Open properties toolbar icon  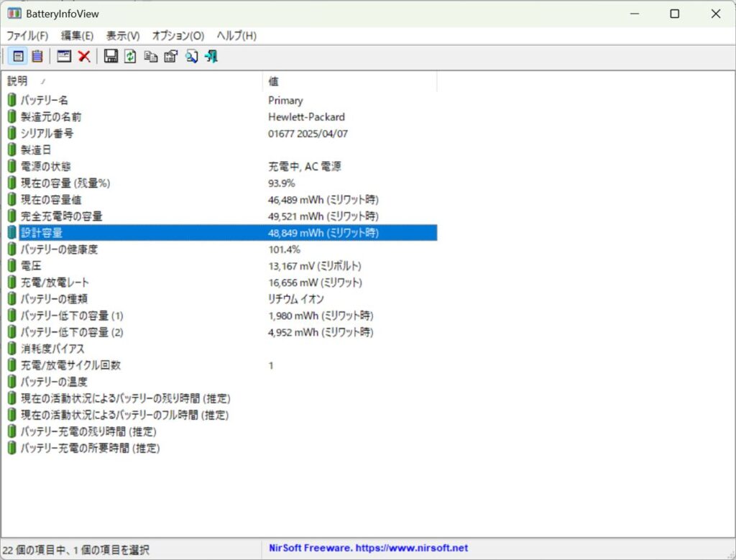click(170, 56)
